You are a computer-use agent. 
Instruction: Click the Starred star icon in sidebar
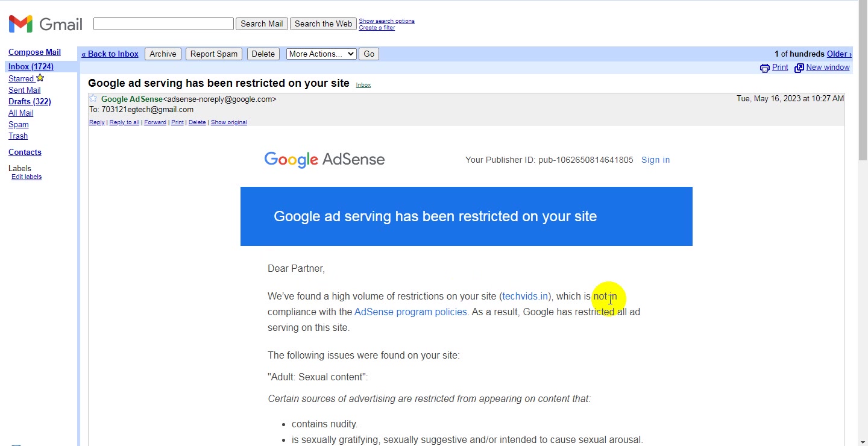click(x=40, y=78)
